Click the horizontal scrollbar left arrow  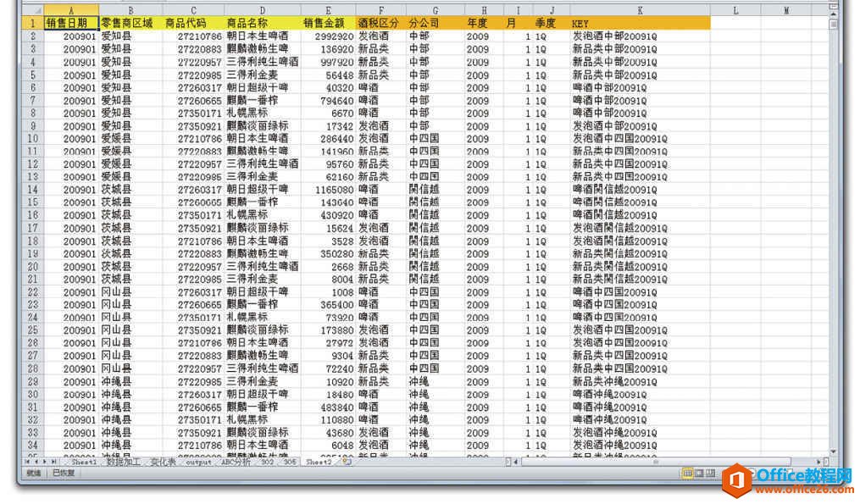515,462
